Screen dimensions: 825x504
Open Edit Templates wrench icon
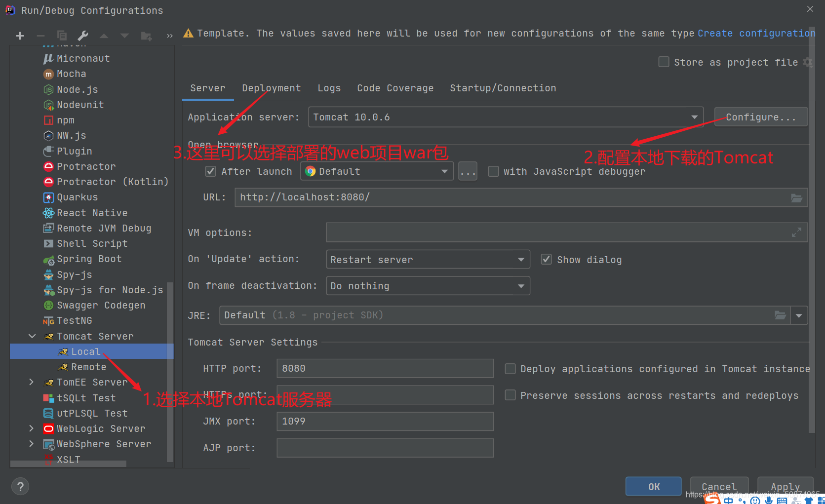pyautogui.click(x=83, y=36)
